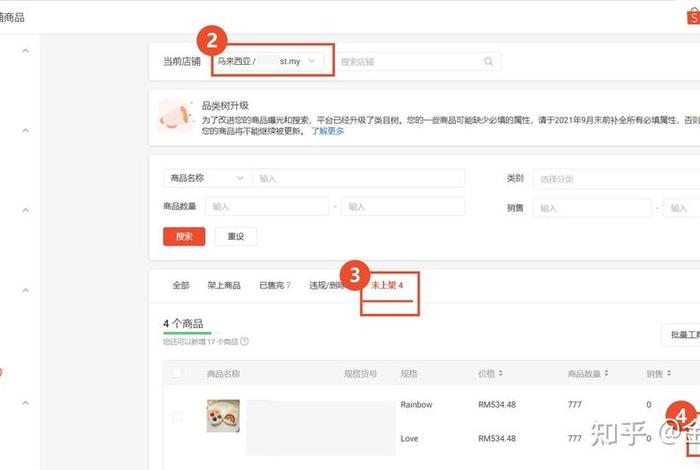Click RM534.48 price in the Rainbow row

click(x=497, y=405)
